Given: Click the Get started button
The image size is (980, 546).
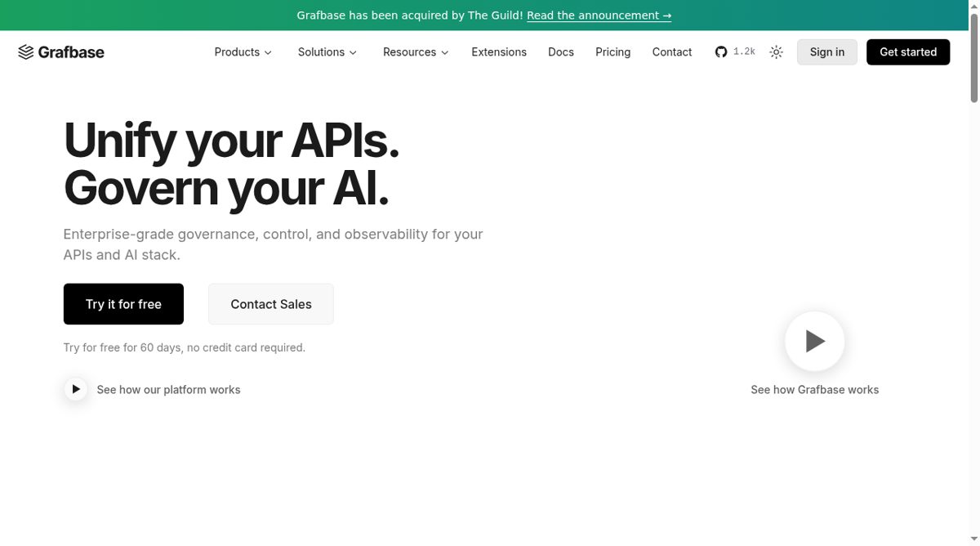Looking at the screenshot, I should [908, 52].
